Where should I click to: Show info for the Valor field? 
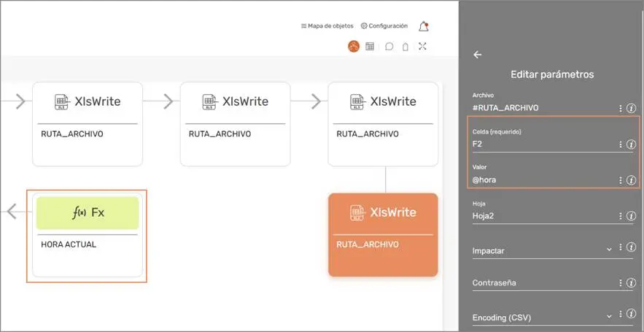[x=632, y=180]
